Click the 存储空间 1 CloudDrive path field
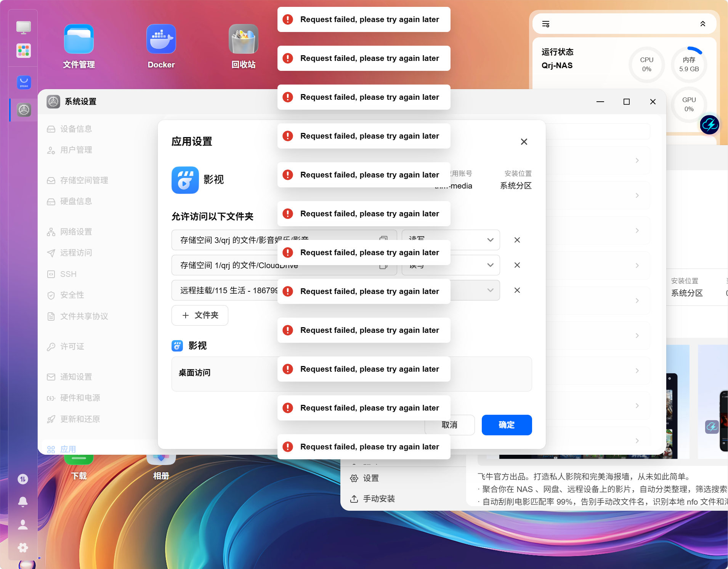Screen dimensions: 728x569 pos(284,265)
